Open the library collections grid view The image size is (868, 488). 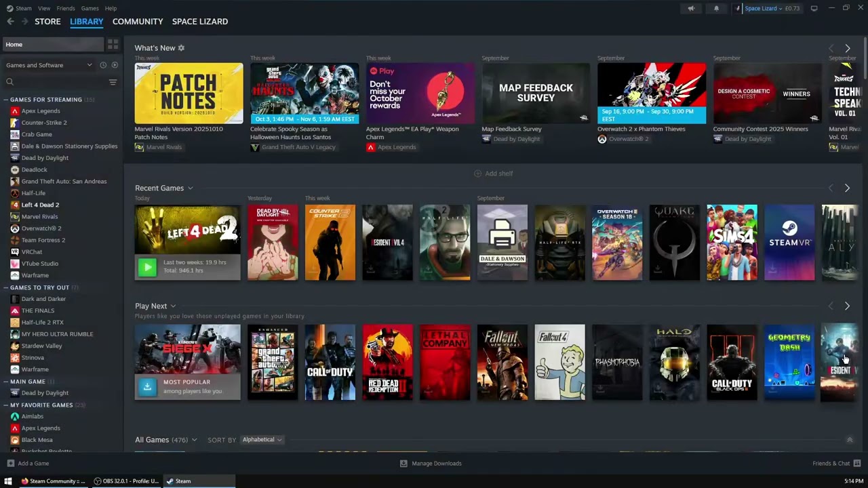113,44
